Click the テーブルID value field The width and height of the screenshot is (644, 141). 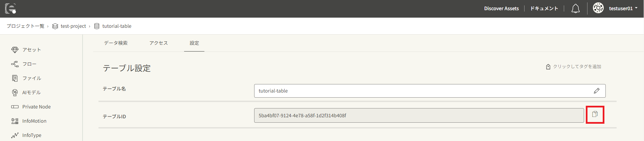point(419,116)
